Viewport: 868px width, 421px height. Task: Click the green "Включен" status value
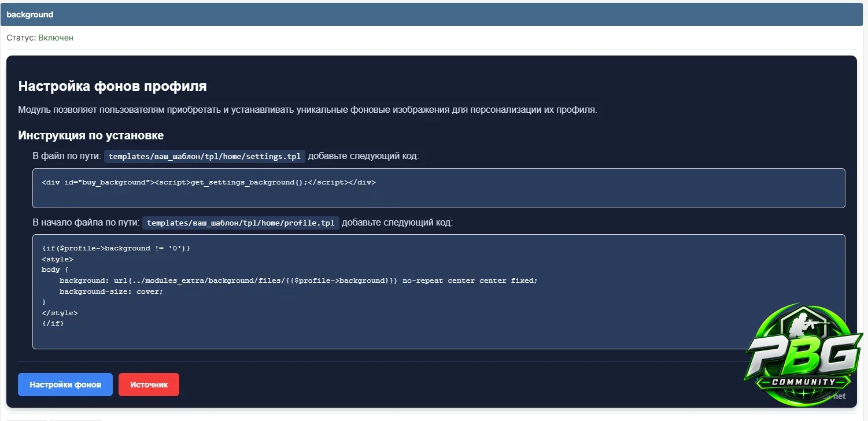coord(56,38)
